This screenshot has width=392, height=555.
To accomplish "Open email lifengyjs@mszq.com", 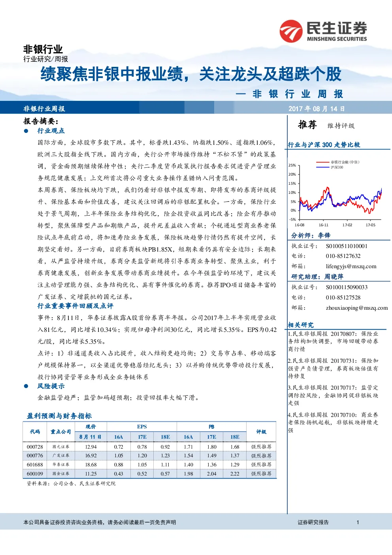I will (351, 266).
